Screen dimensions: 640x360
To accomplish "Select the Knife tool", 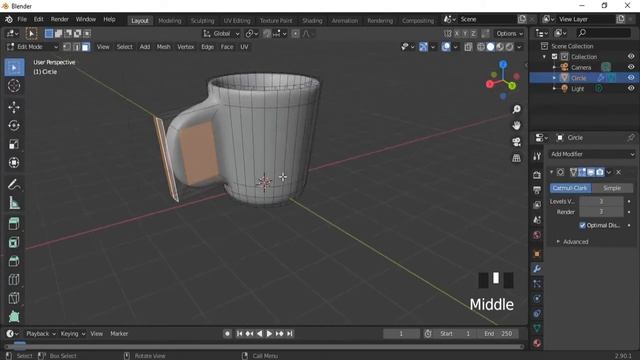I will coord(14,298).
